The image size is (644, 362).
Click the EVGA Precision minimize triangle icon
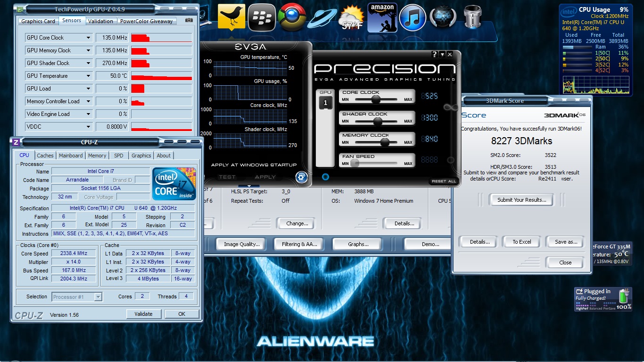click(x=442, y=54)
